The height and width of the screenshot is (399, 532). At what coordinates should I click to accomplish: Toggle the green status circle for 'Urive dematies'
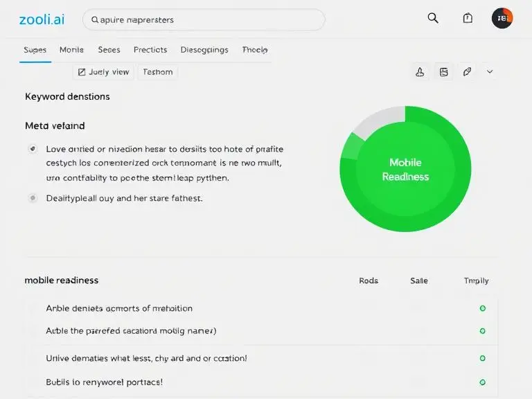(482, 358)
